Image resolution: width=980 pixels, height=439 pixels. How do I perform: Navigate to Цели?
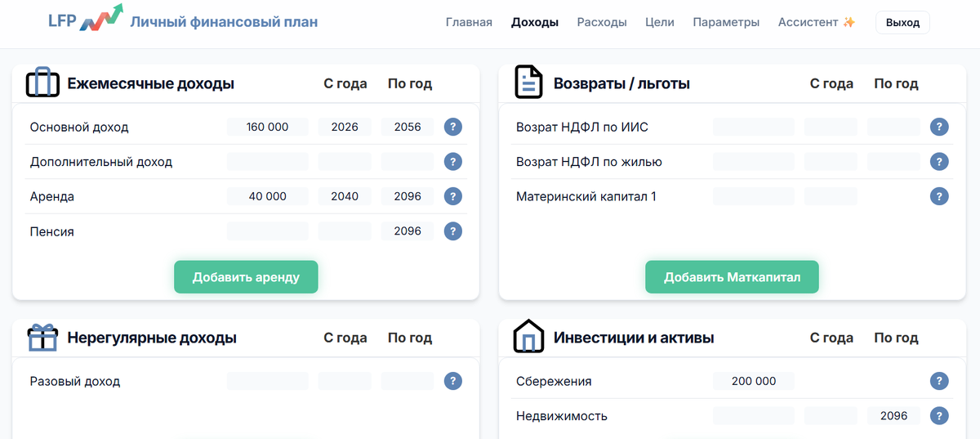coord(660,22)
